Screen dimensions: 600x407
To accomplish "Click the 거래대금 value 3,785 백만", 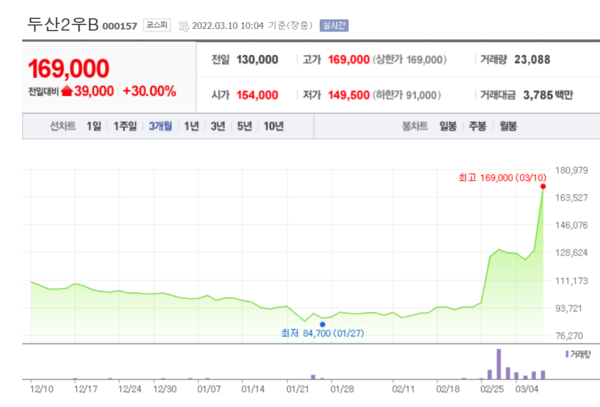I will pos(548,95).
